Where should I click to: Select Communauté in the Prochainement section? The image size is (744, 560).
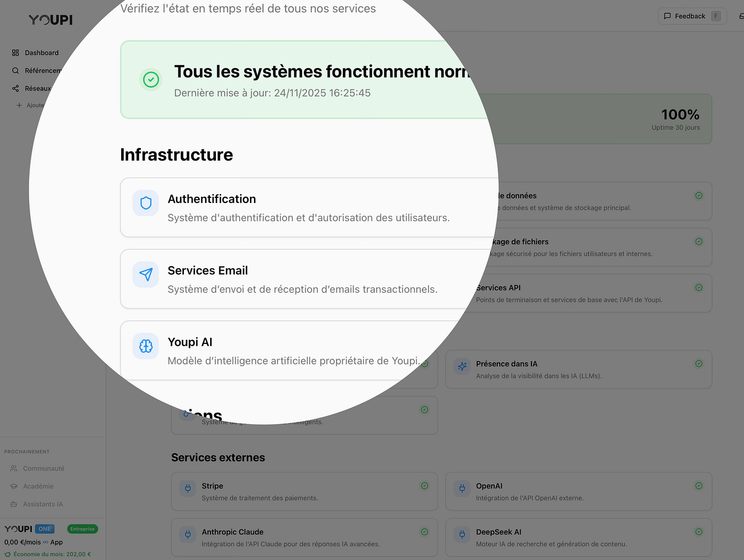coord(44,469)
